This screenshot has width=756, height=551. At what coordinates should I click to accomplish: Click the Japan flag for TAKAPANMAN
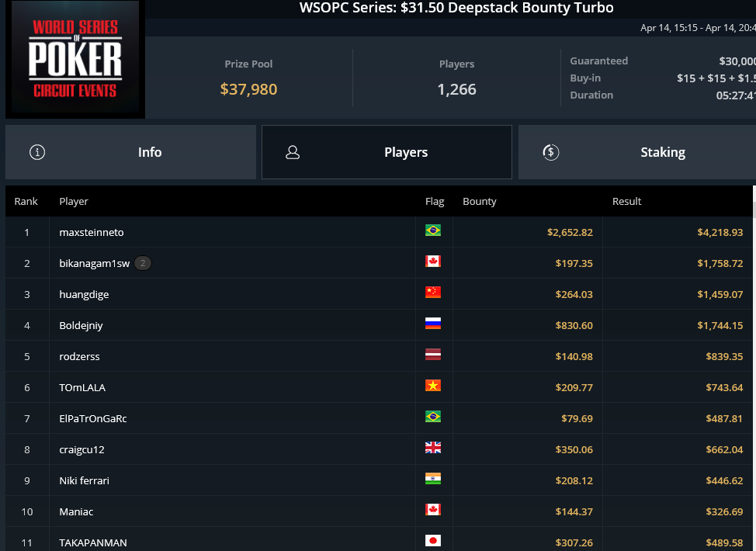click(x=433, y=541)
